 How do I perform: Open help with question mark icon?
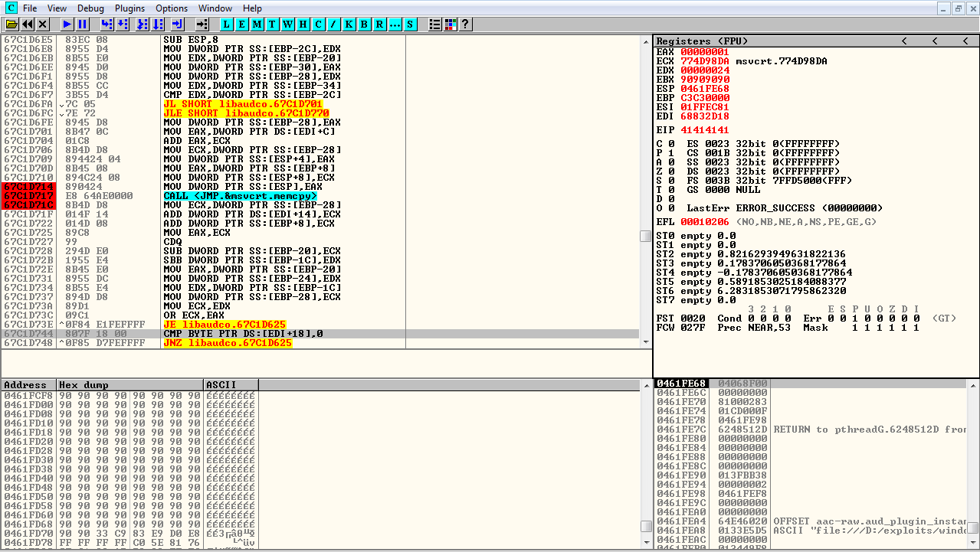(x=465, y=24)
